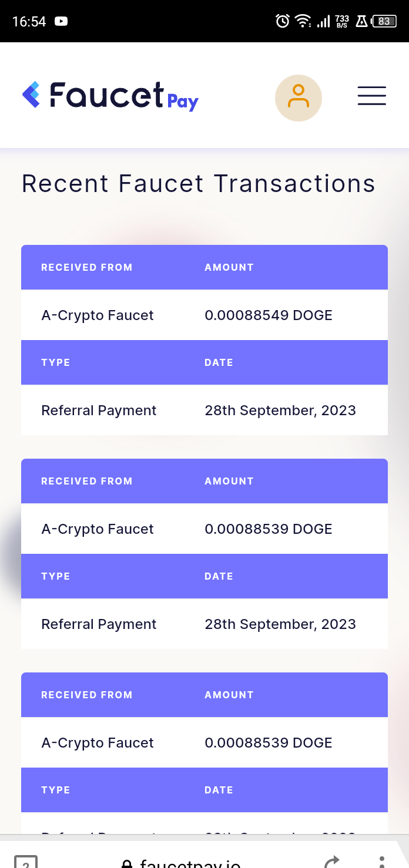The image size is (409, 868).
Task: Open the user account profile icon
Action: [298, 98]
